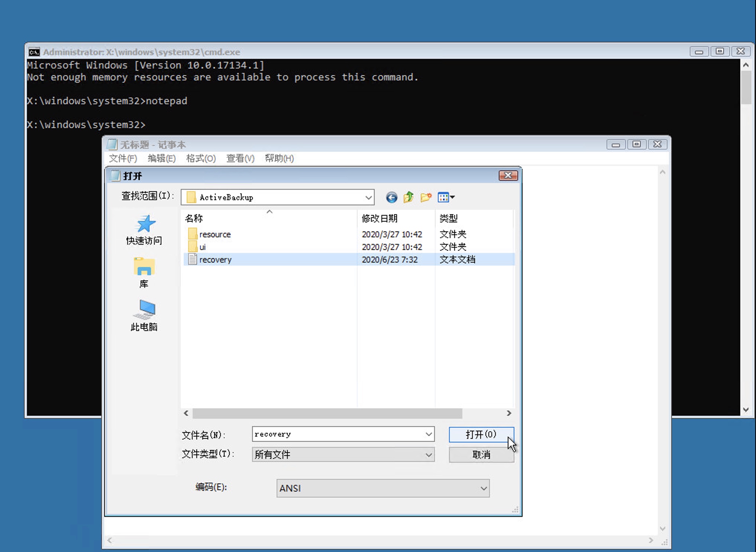Expand the file name dropdown arrow
Viewport: 756px width, 552px height.
pyautogui.click(x=429, y=434)
